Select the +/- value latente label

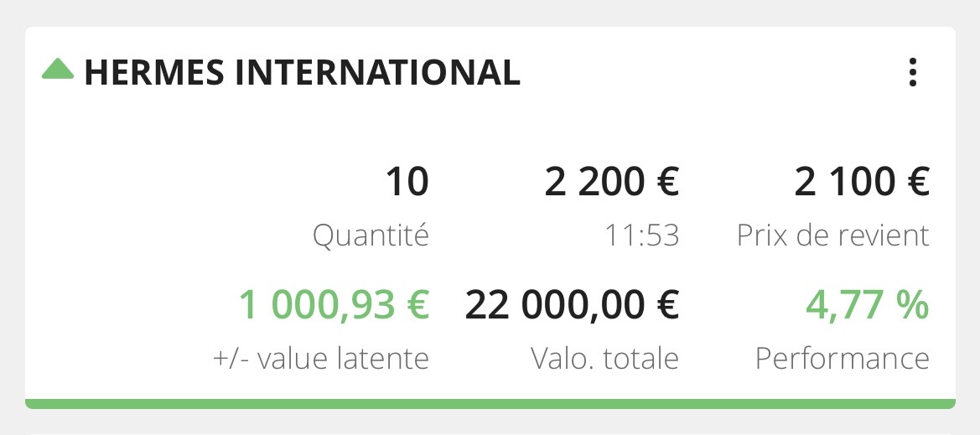[321, 359]
